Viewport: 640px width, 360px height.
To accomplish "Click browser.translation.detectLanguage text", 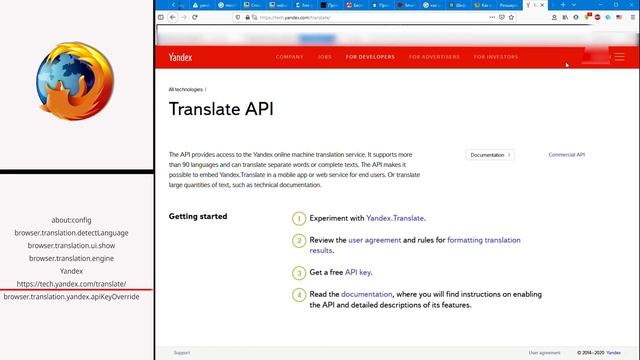I will pos(71,233).
